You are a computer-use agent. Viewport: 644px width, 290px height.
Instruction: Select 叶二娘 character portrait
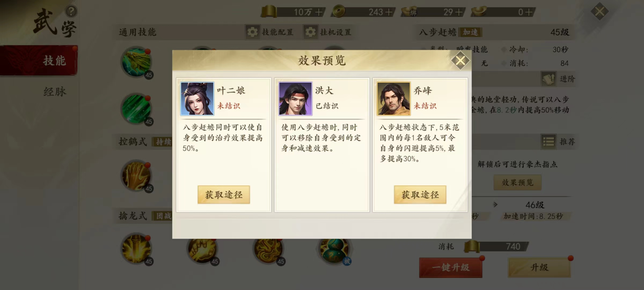197,99
